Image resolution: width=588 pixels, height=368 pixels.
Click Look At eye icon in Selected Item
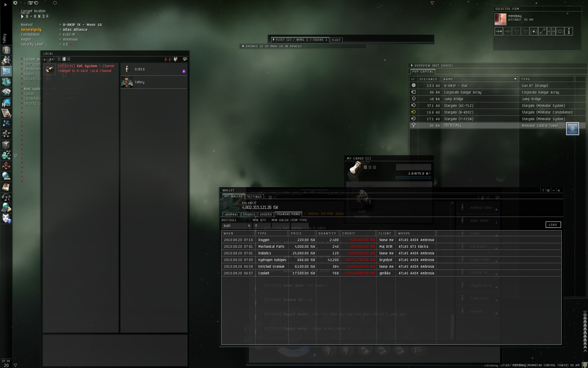pos(560,31)
